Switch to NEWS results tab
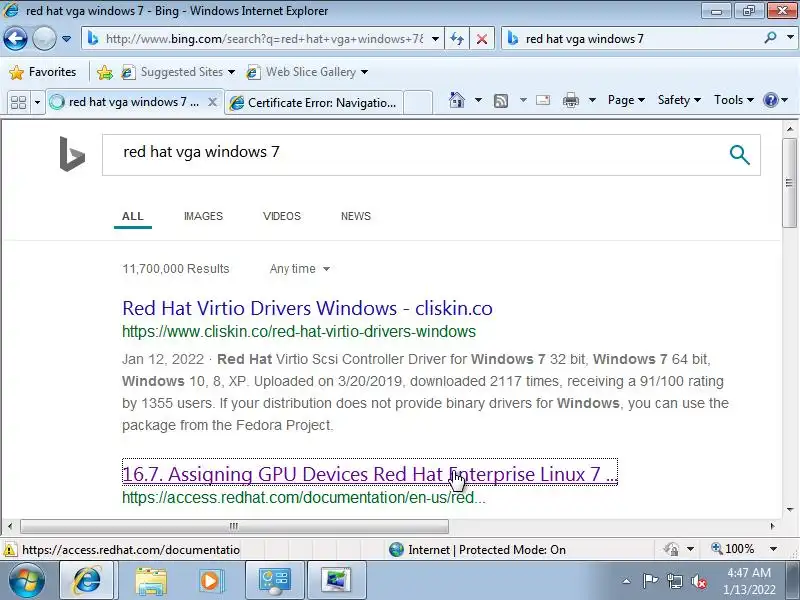 [356, 216]
